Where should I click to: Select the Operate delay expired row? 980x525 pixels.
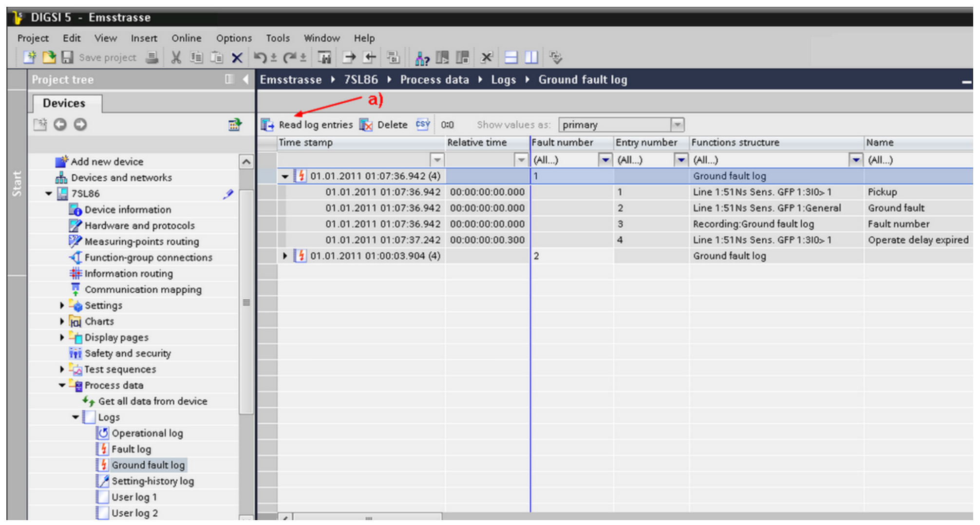tap(616, 240)
